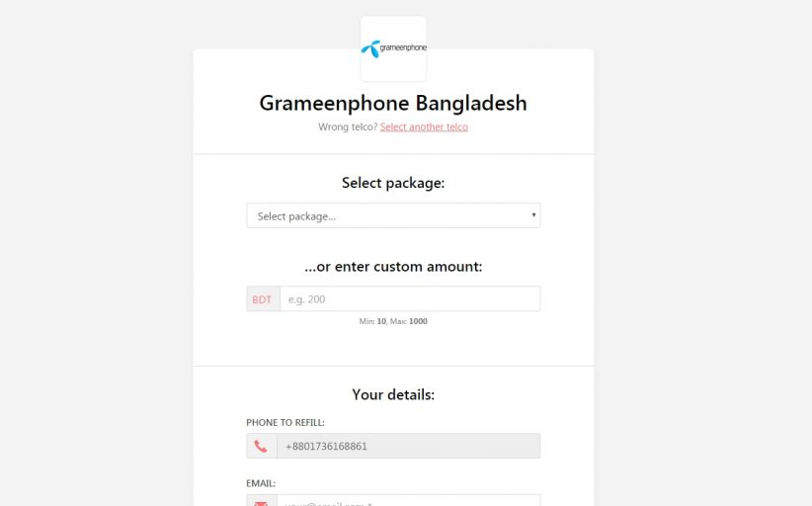Click into the email address field
The image size is (812, 506).
(408, 501)
